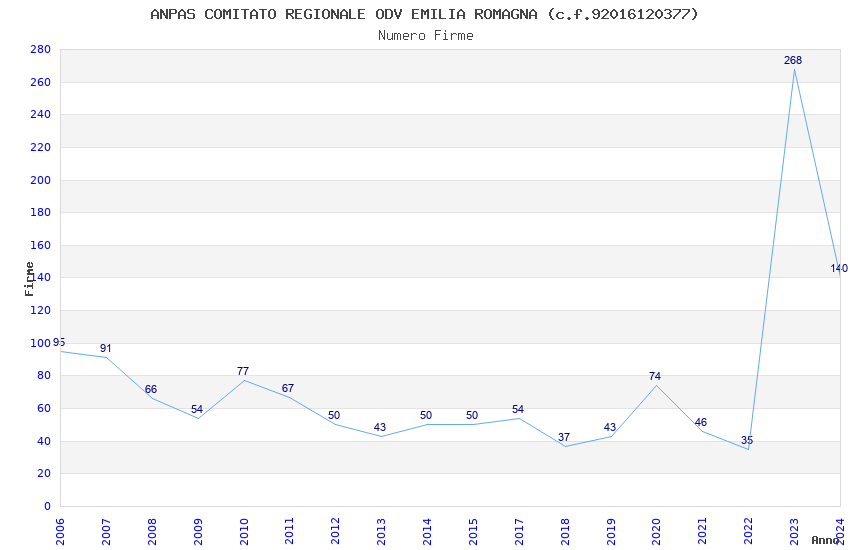Image resolution: width=850 pixels, height=550 pixels.
Task: Click the data label 54 for 2009
Action: pyautogui.click(x=197, y=409)
